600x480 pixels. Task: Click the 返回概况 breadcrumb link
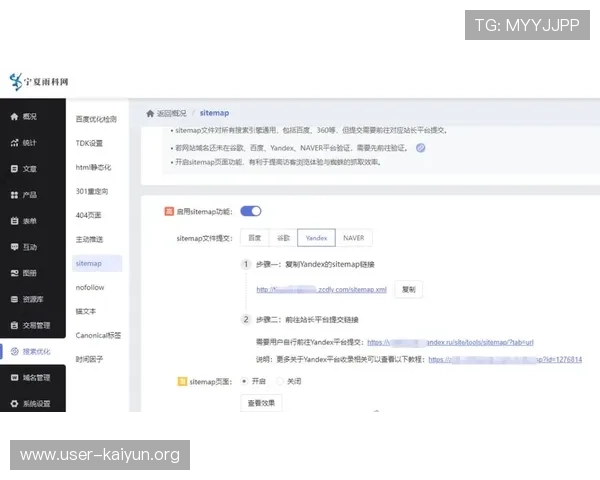click(x=172, y=113)
